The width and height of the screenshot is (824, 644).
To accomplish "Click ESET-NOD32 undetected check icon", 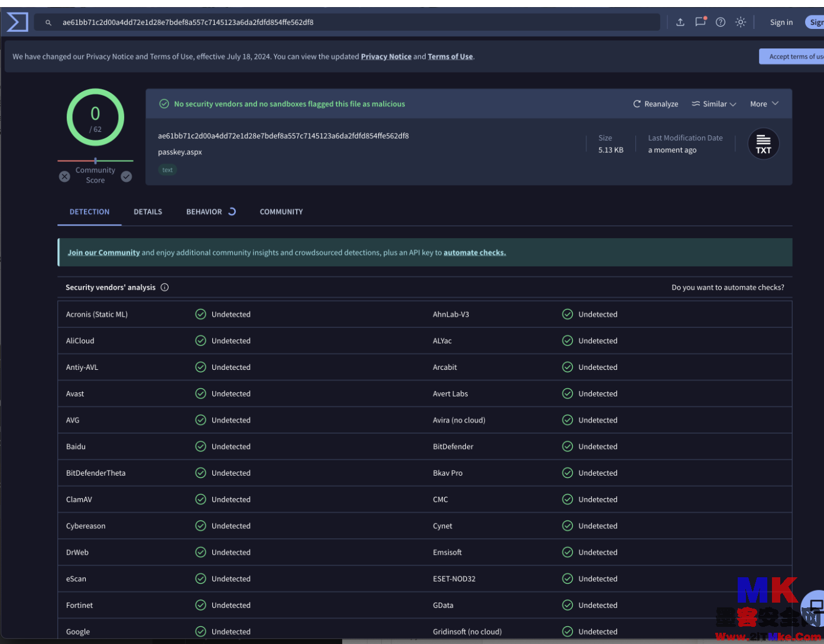I will (567, 578).
